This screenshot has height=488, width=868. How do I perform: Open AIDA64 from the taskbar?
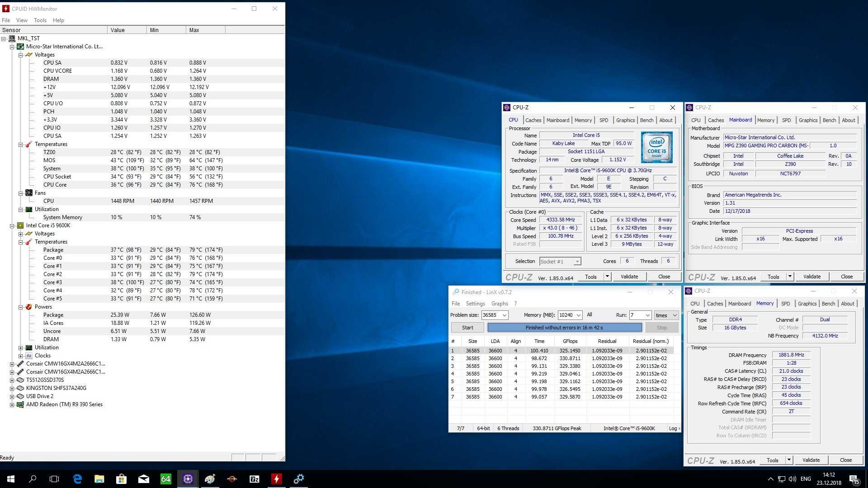point(165,479)
